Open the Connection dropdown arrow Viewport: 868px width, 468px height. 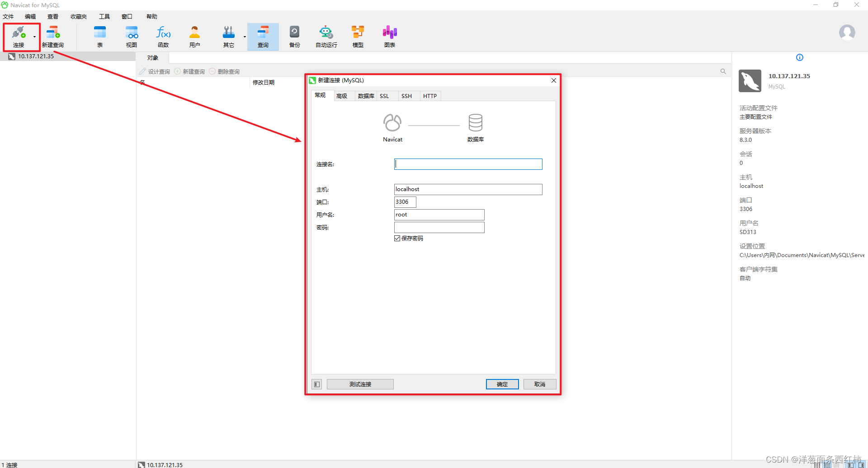click(34, 37)
